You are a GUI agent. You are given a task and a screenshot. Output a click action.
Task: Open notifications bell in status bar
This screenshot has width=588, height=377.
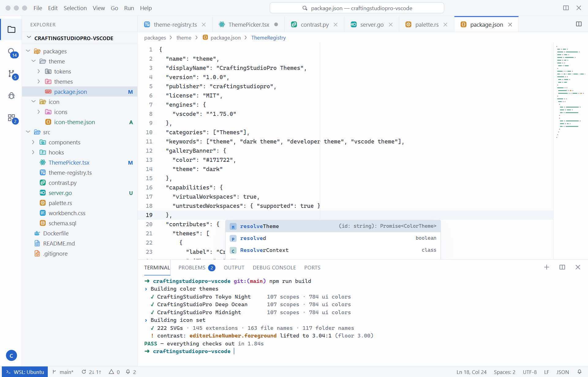[579, 372]
